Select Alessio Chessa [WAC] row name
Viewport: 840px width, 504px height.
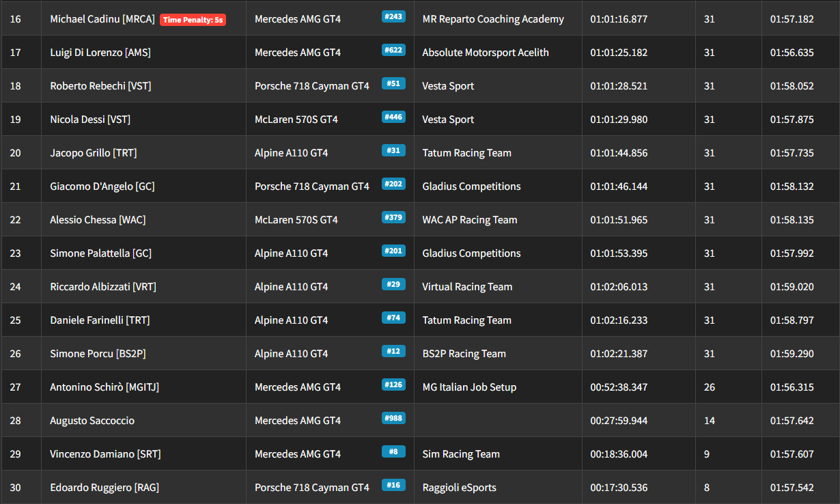[98, 220]
